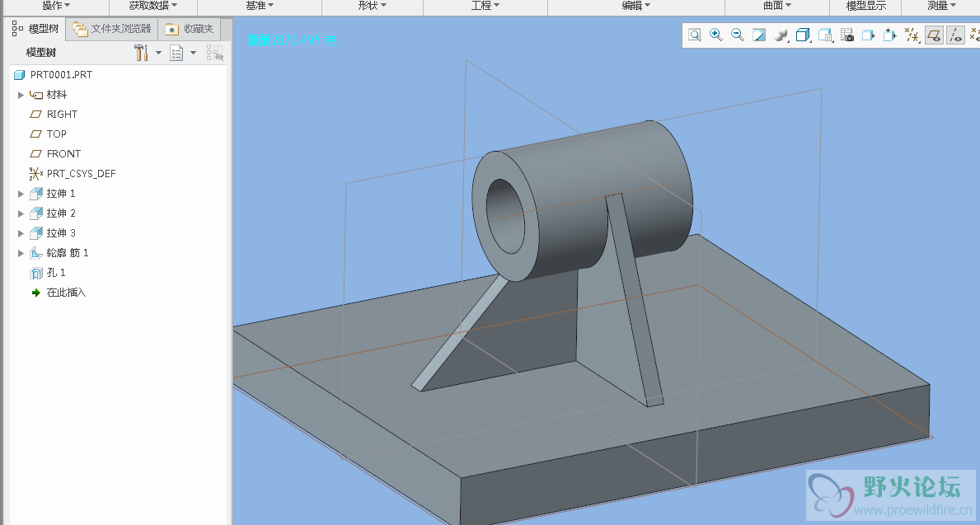Click the cube with single arrow icon
980x525 pixels.
(869, 35)
